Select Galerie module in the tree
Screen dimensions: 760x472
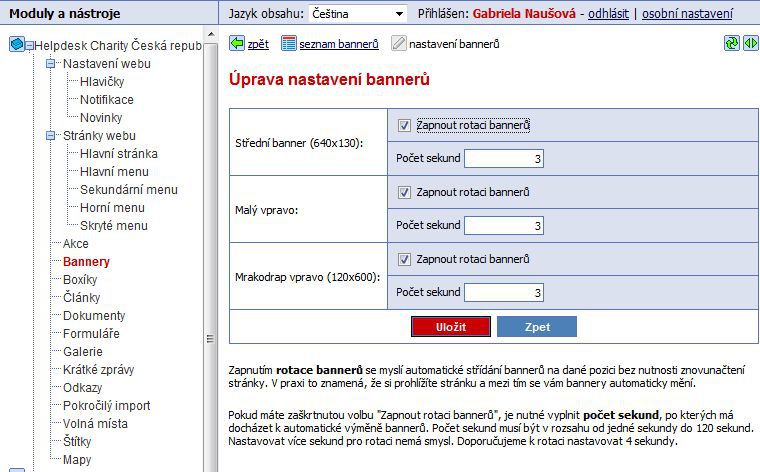[82, 351]
